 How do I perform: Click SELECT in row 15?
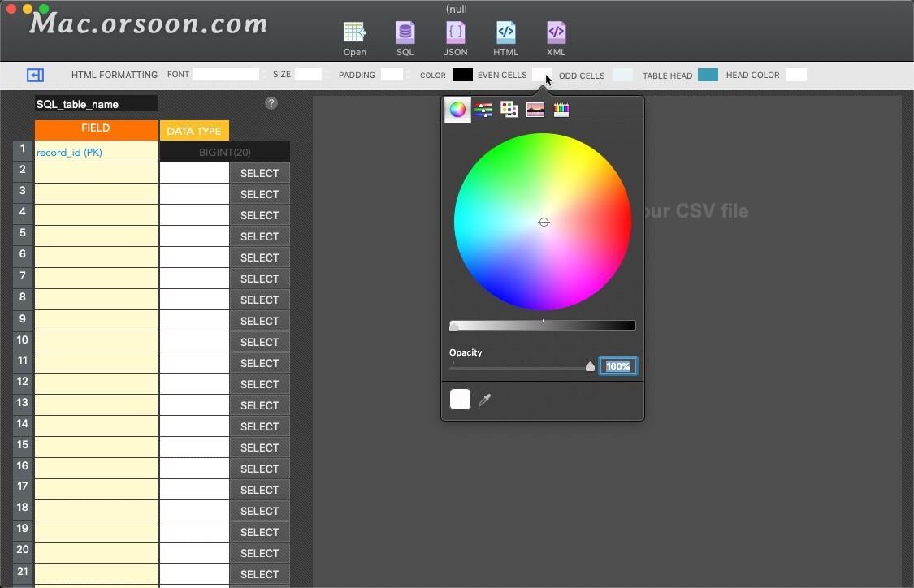click(x=259, y=447)
